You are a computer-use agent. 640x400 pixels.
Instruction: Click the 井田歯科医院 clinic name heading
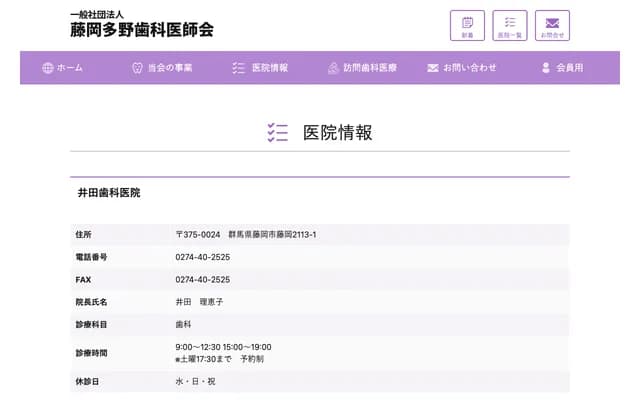(109, 192)
